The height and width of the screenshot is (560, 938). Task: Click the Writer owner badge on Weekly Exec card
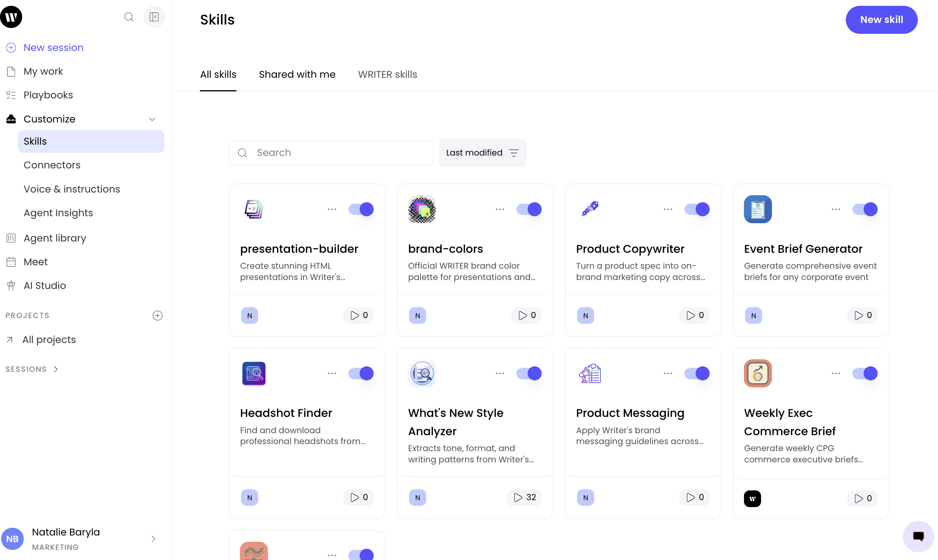[x=752, y=499]
